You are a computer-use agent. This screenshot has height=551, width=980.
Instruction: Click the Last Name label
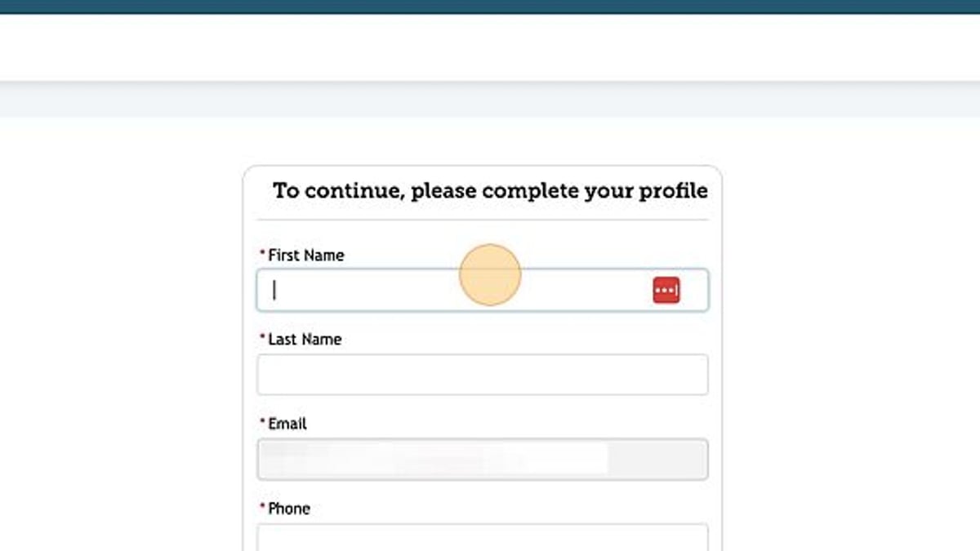tap(303, 339)
